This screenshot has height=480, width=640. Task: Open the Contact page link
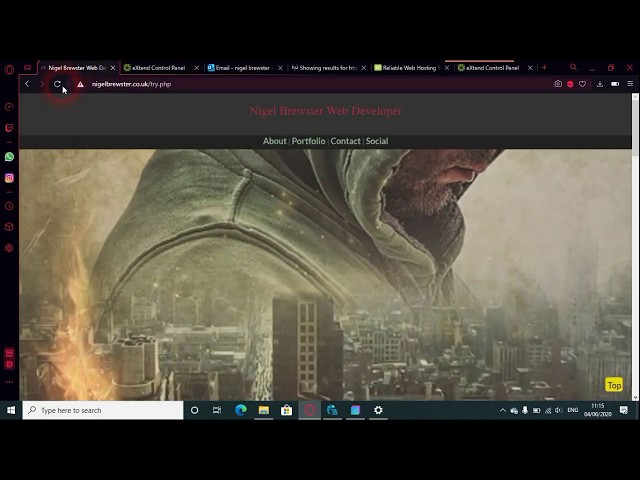tap(346, 141)
